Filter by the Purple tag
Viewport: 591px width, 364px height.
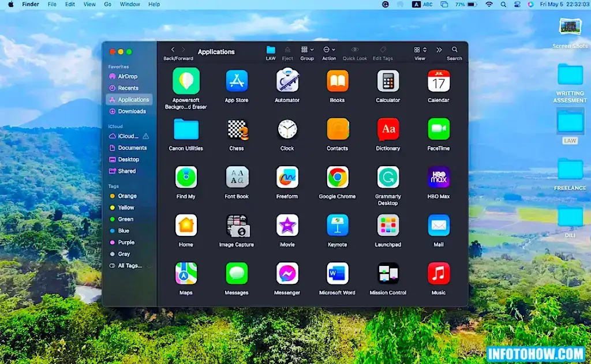(x=122, y=242)
